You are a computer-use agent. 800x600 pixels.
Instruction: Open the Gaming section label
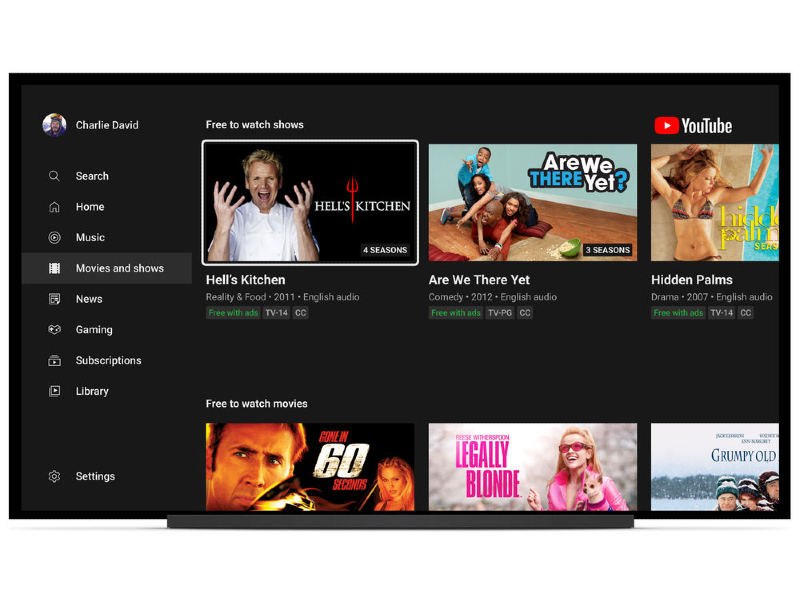click(x=94, y=330)
